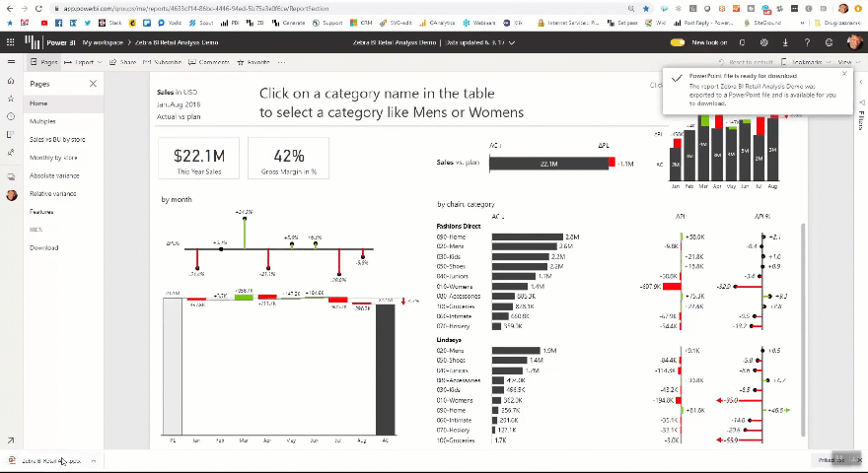Click the 42% Gross Margin card

(288, 159)
